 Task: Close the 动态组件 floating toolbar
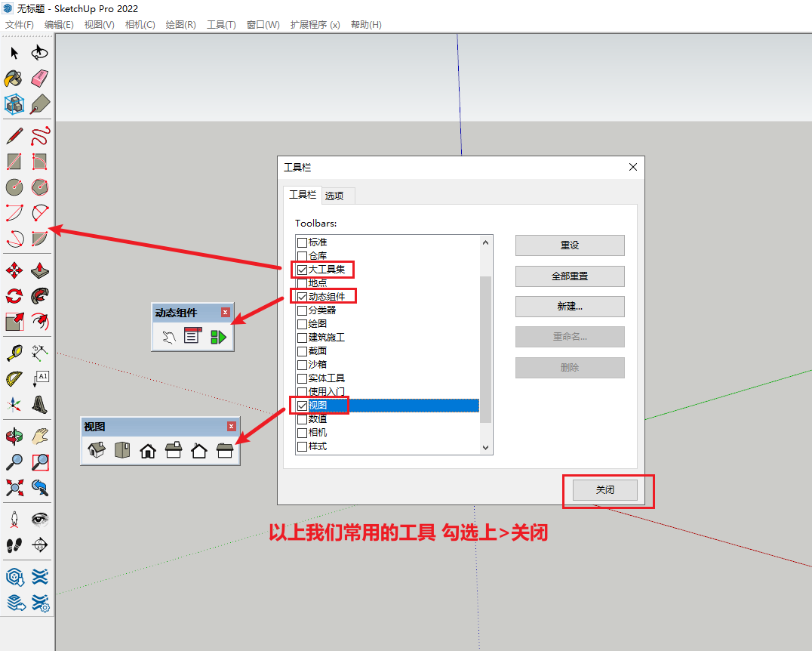(225, 313)
